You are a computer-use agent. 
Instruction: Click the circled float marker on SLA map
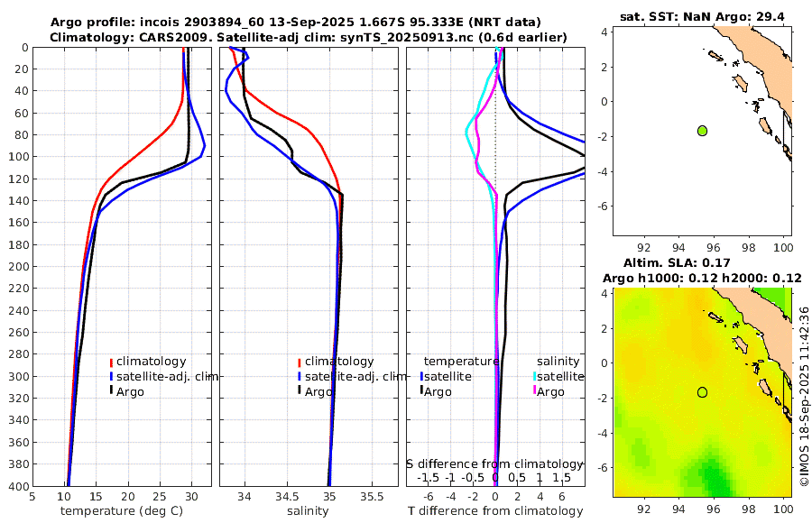point(702,392)
